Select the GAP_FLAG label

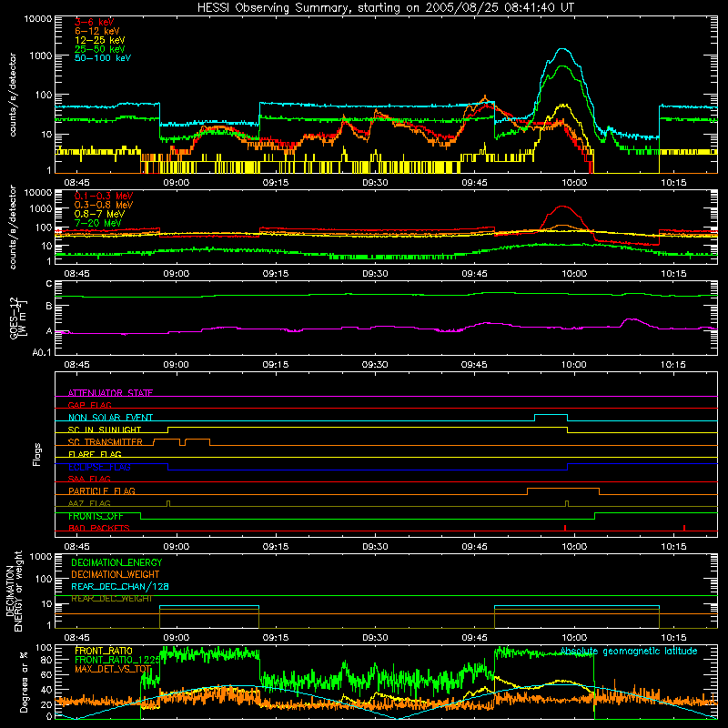pos(89,405)
